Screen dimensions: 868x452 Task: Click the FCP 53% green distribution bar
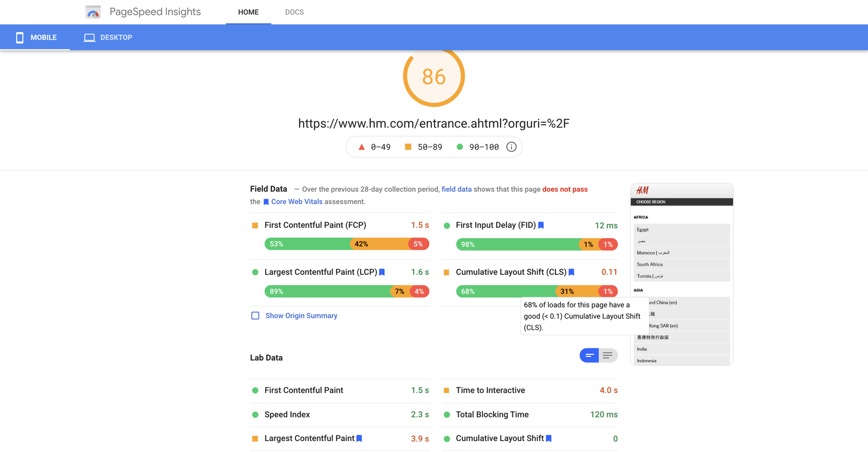tap(307, 244)
